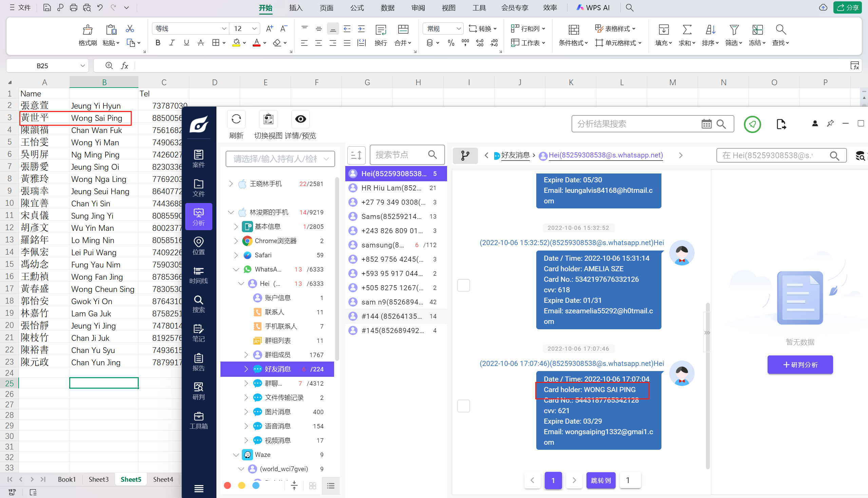Check the AMELIA SZE message checkbox

(463, 285)
